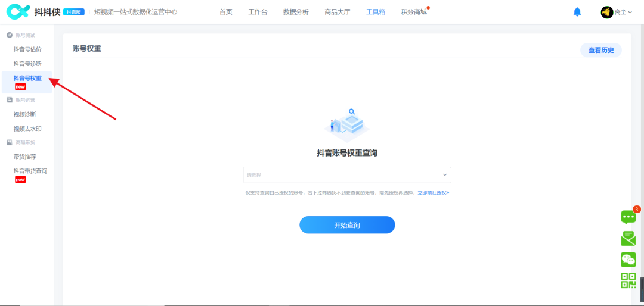Viewport: 644px width, 306px height.
Task: Click the user avatar image
Action: 606,13
